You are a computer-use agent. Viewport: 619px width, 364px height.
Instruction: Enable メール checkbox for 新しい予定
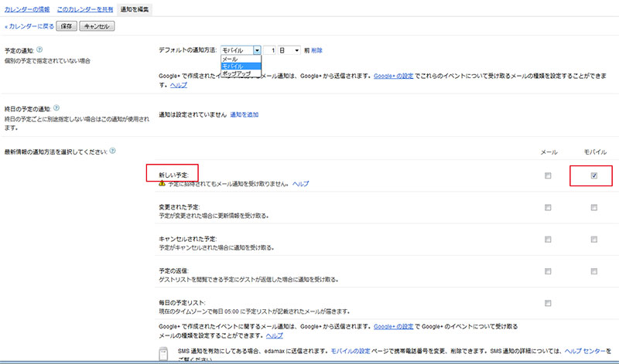[548, 176]
